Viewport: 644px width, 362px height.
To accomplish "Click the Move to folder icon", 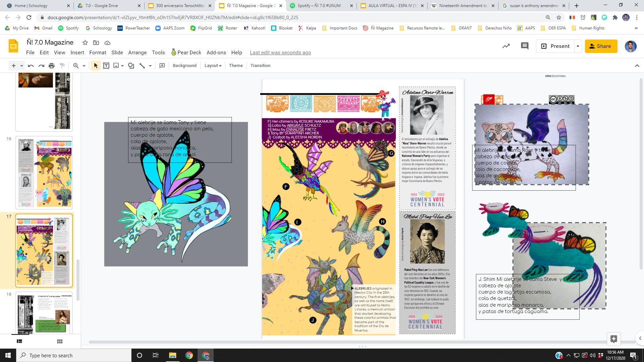I will (x=96, y=43).
